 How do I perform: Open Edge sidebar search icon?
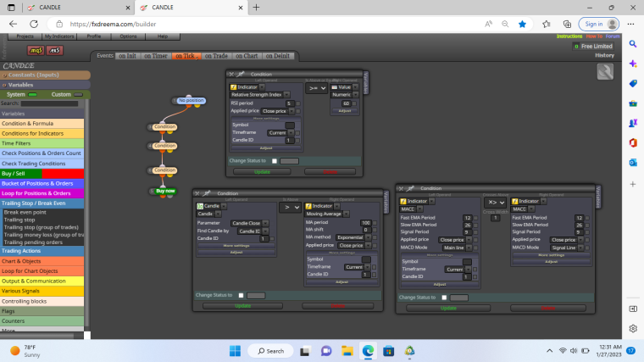(633, 44)
